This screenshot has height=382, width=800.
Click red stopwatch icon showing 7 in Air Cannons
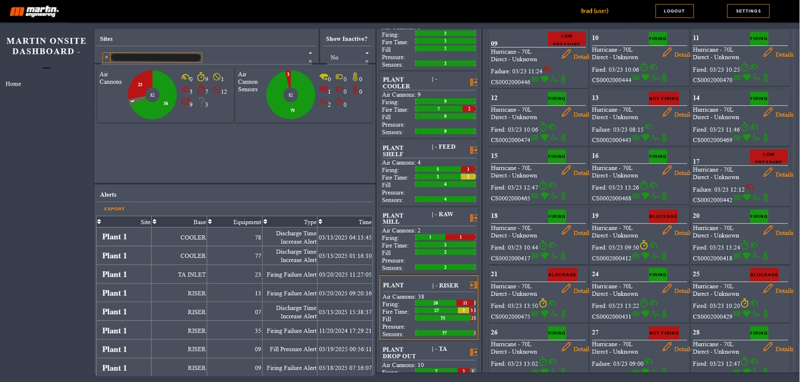(x=201, y=90)
